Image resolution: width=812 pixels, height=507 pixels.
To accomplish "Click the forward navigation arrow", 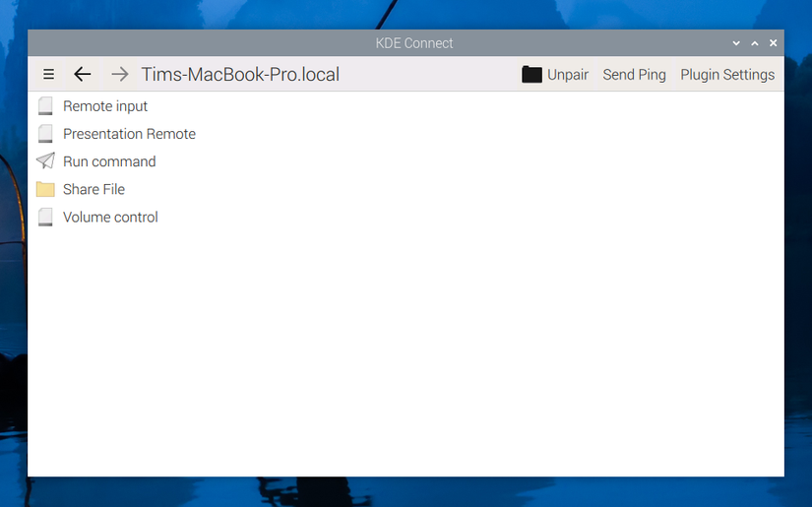I will coord(119,75).
